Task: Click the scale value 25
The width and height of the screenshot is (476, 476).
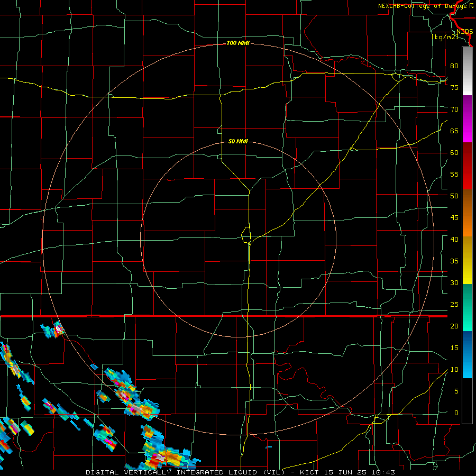Action: [454, 305]
